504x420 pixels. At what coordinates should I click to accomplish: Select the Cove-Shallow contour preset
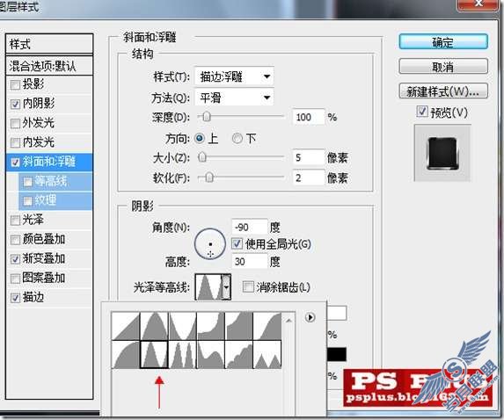pyautogui.click(x=239, y=326)
